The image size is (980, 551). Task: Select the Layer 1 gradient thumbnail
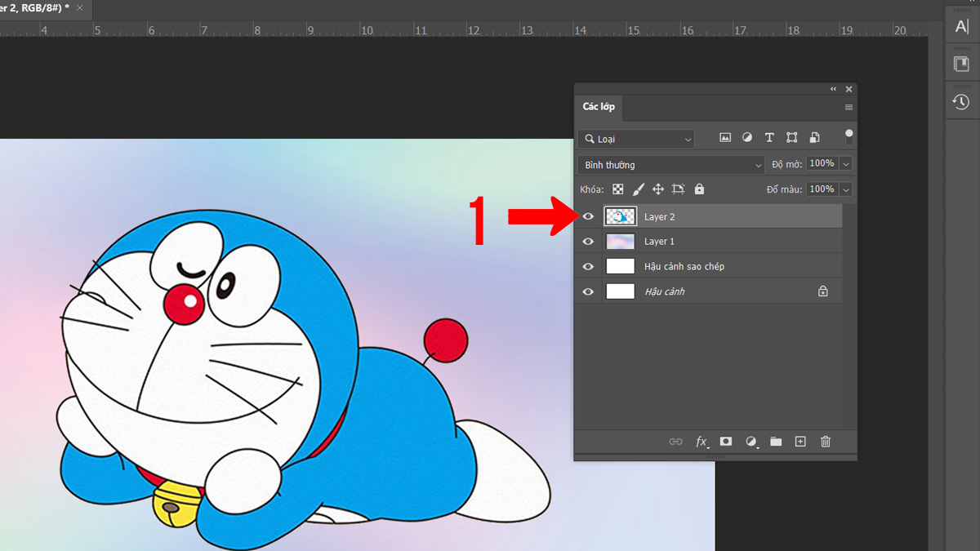point(620,242)
